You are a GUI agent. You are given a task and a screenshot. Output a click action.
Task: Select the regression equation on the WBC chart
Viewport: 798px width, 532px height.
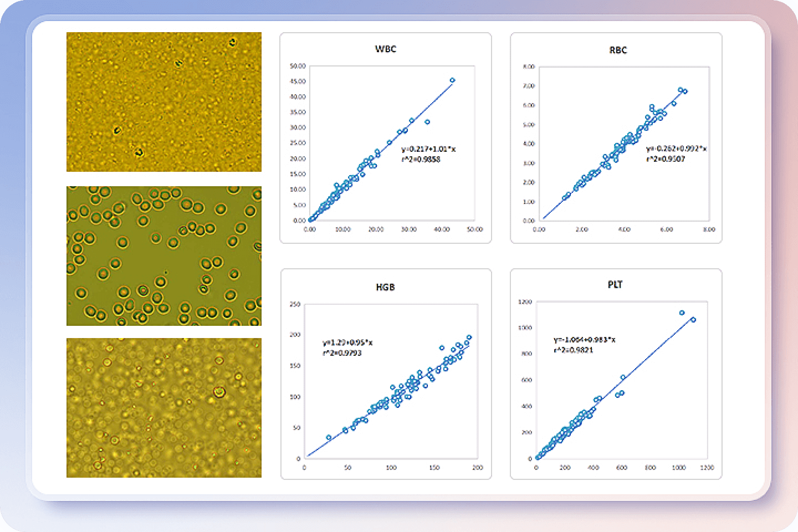[x=429, y=150]
